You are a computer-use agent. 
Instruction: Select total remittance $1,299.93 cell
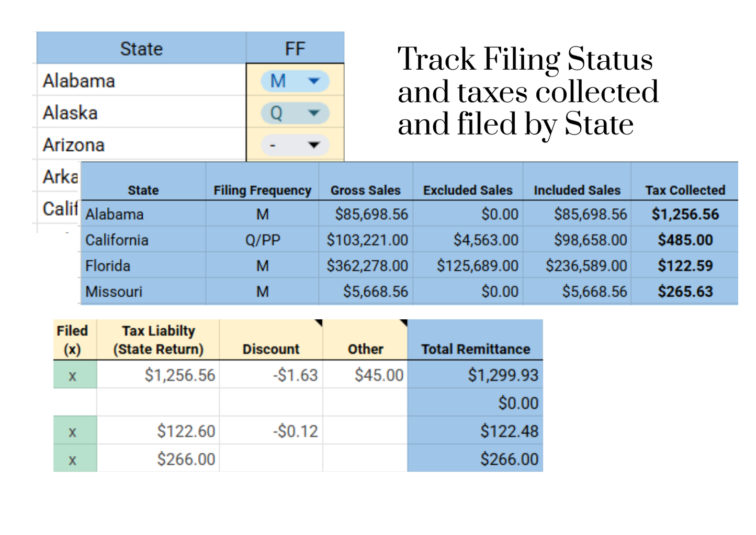point(475,374)
